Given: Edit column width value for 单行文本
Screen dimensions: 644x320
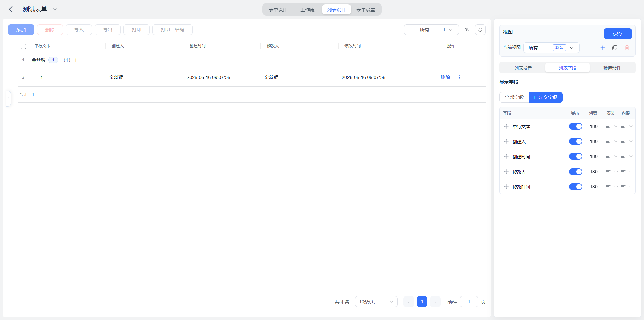Looking at the screenshot, I should [x=594, y=126].
